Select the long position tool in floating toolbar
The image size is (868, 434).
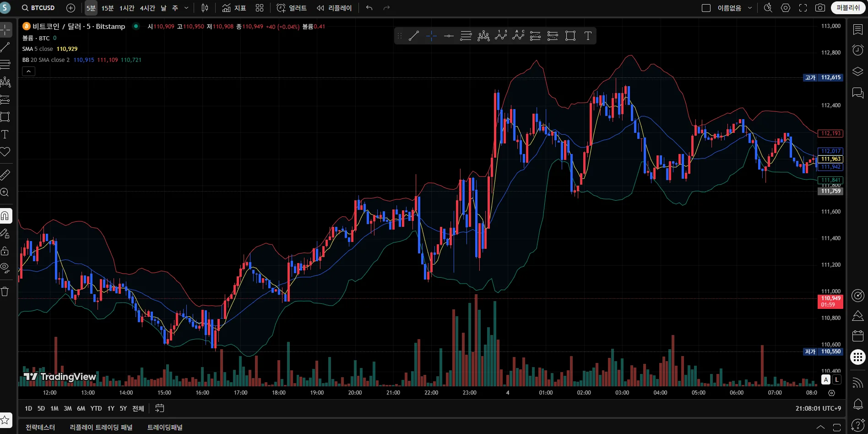click(535, 36)
